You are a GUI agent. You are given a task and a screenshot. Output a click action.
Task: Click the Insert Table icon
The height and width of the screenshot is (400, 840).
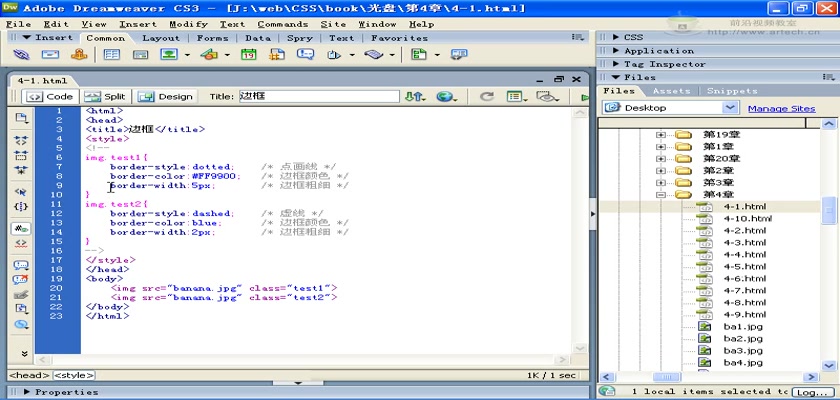111,55
